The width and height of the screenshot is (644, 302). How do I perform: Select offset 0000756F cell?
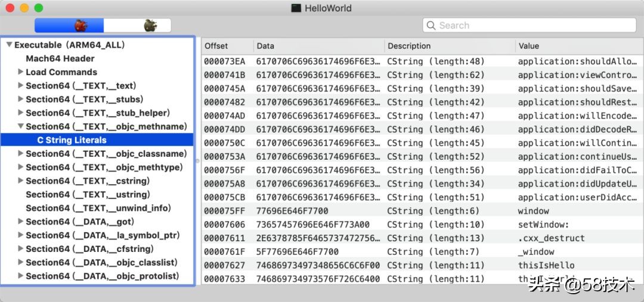point(224,170)
